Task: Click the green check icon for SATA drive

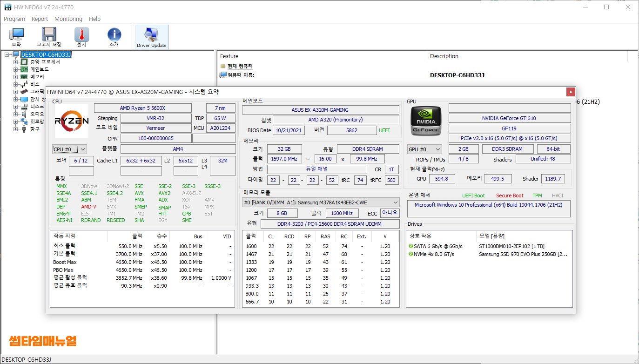Action: coord(411,246)
